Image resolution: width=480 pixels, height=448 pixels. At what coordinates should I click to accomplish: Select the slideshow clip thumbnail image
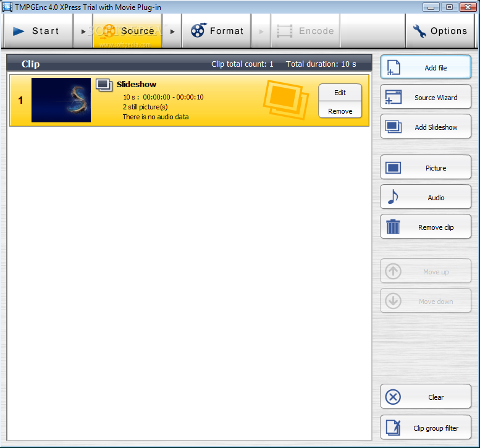(61, 100)
